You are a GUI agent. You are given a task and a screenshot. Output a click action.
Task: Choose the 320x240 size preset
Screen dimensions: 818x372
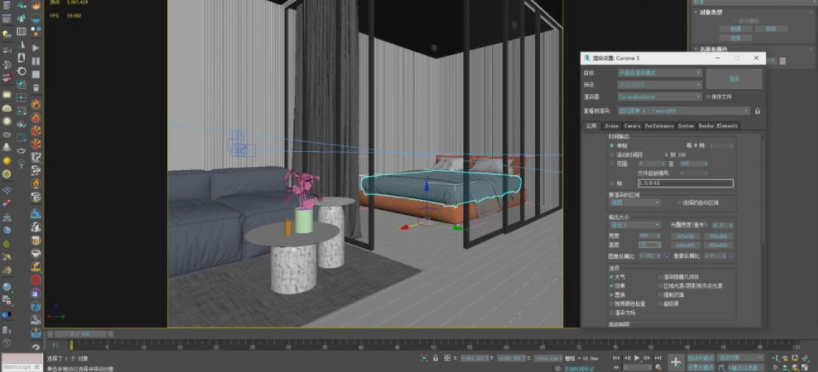click(685, 236)
